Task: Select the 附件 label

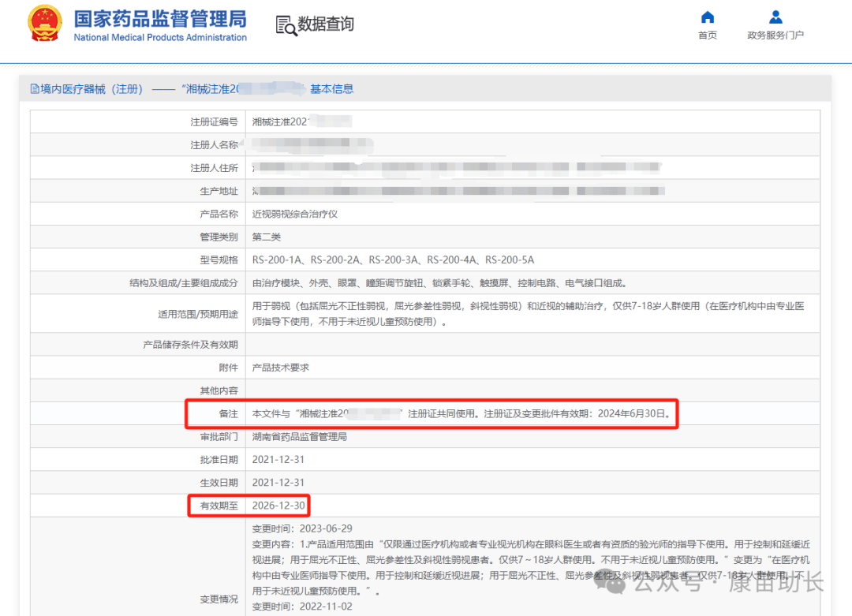Action: click(228, 368)
